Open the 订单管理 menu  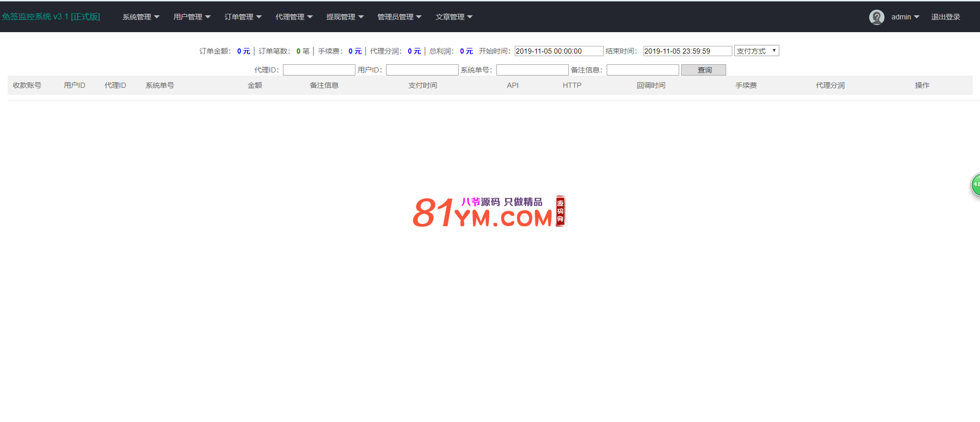(x=243, y=17)
